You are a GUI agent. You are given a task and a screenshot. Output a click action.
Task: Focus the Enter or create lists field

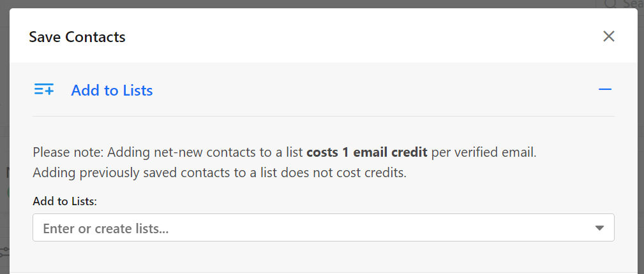point(323,227)
